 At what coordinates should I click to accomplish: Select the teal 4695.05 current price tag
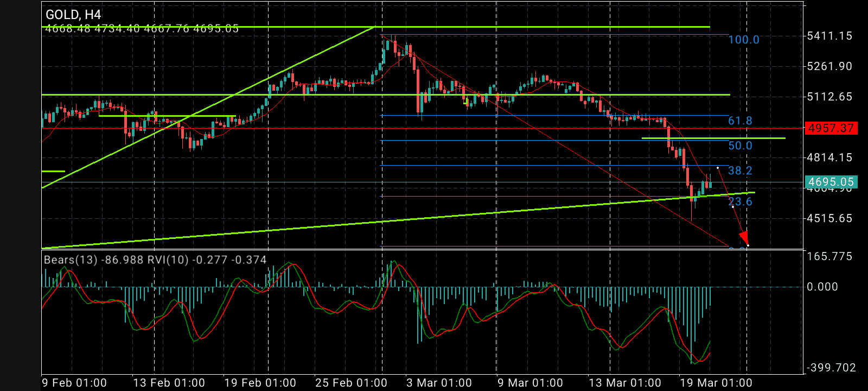pos(831,182)
